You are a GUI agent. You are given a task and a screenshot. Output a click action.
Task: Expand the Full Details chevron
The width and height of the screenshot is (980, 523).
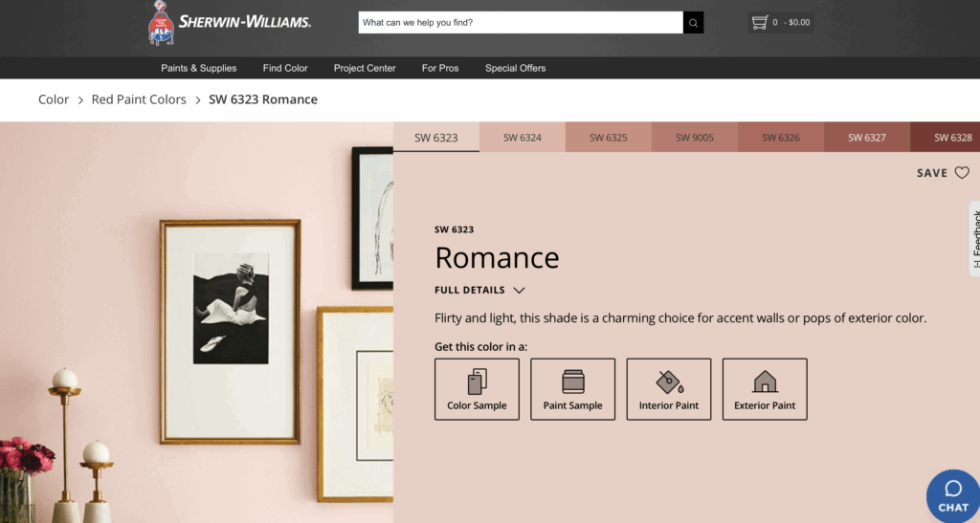click(519, 291)
